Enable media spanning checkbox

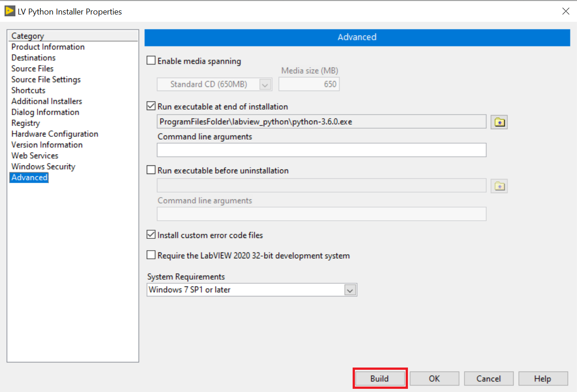click(151, 61)
